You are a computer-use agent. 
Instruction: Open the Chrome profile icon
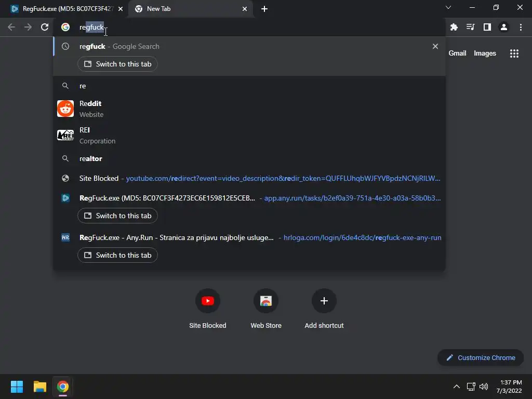coord(503,27)
